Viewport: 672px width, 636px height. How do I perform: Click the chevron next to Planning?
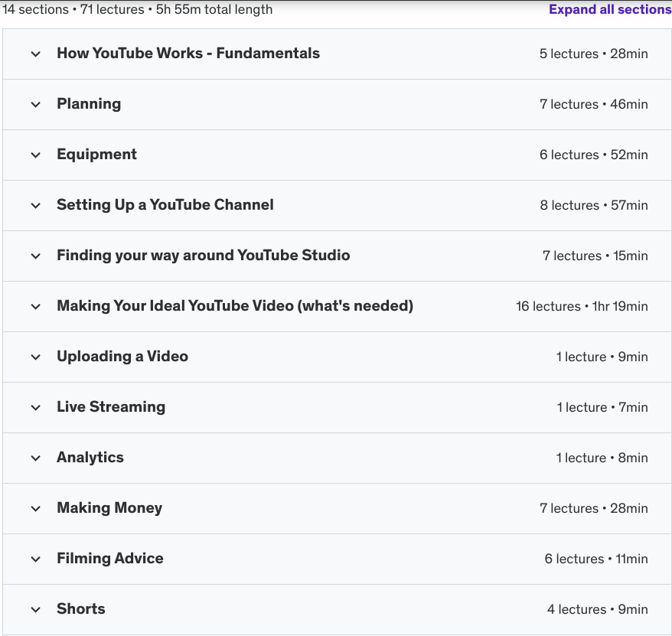click(x=35, y=105)
